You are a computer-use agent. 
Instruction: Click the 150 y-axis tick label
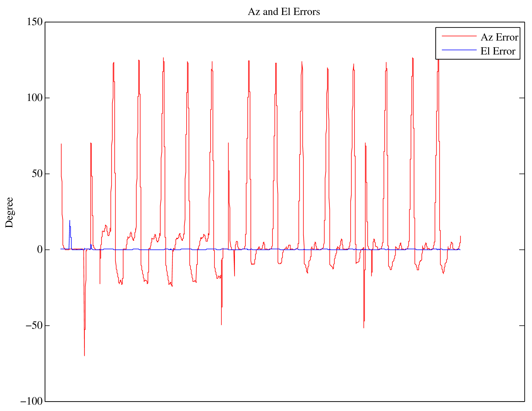click(x=35, y=22)
